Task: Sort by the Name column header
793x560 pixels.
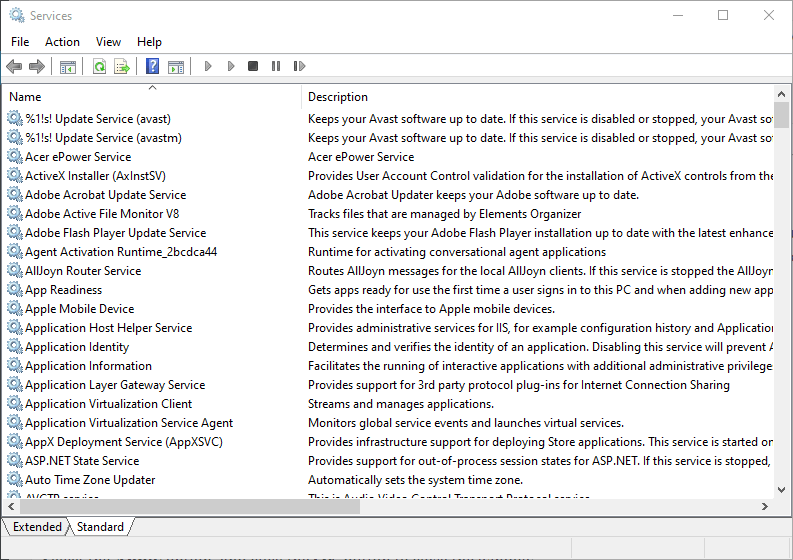Action: pos(152,97)
